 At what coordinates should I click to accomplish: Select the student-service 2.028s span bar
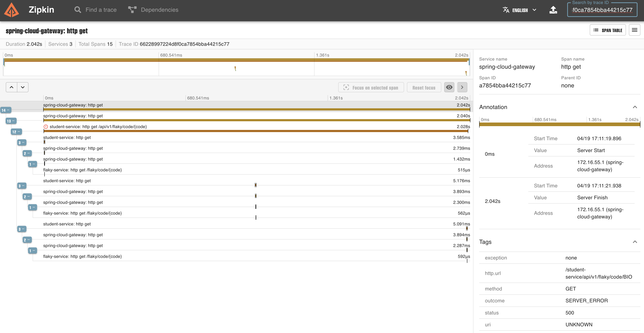(x=255, y=131)
